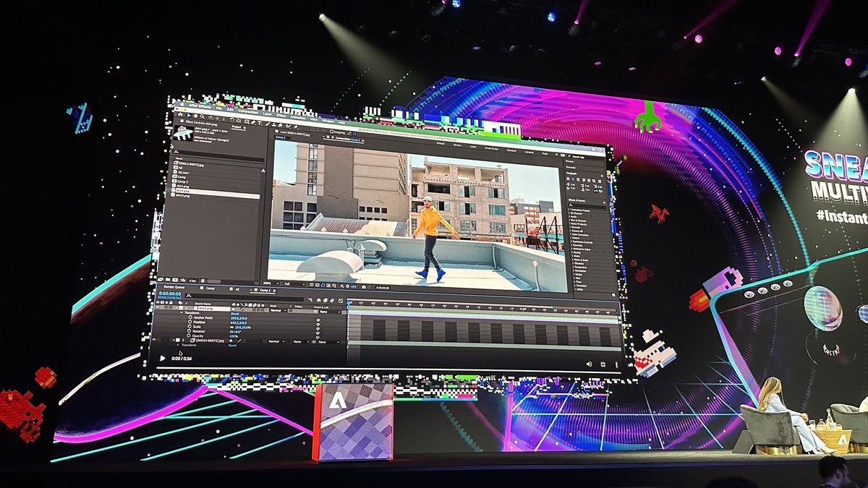Open the Full resolution dropdown
Image resolution: width=868 pixels, height=488 pixels.
pyautogui.click(x=294, y=284)
